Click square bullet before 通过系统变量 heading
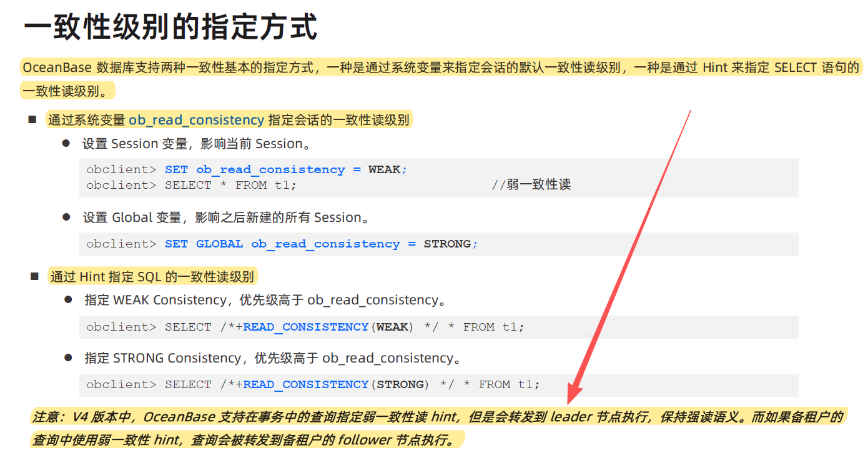Screen dimensions: 868x450 (x=32, y=119)
